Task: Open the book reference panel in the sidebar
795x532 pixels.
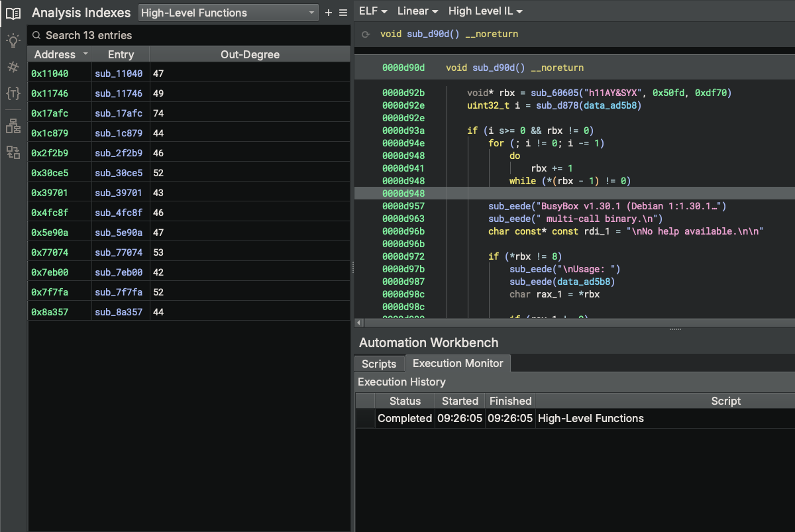Action: point(13,13)
